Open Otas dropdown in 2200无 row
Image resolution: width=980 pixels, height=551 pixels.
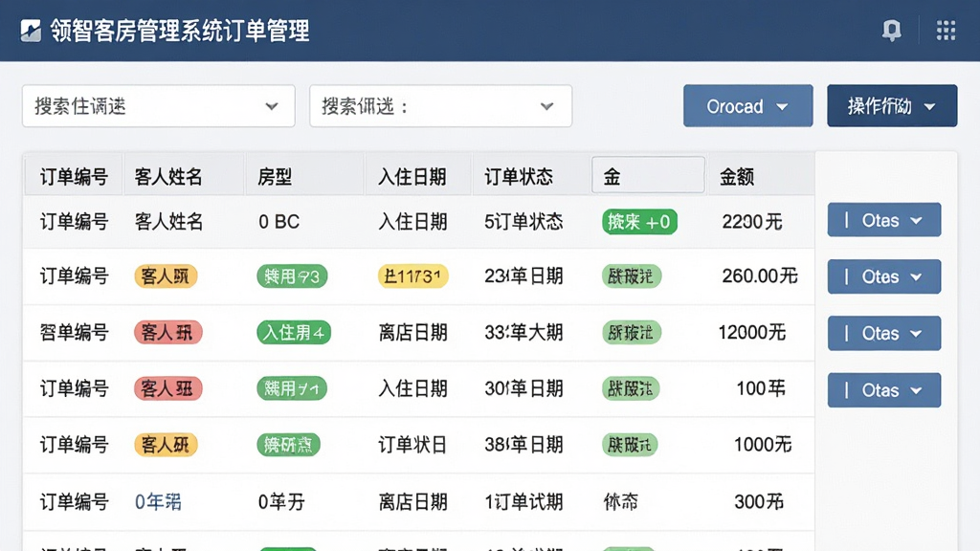point(883,220)
